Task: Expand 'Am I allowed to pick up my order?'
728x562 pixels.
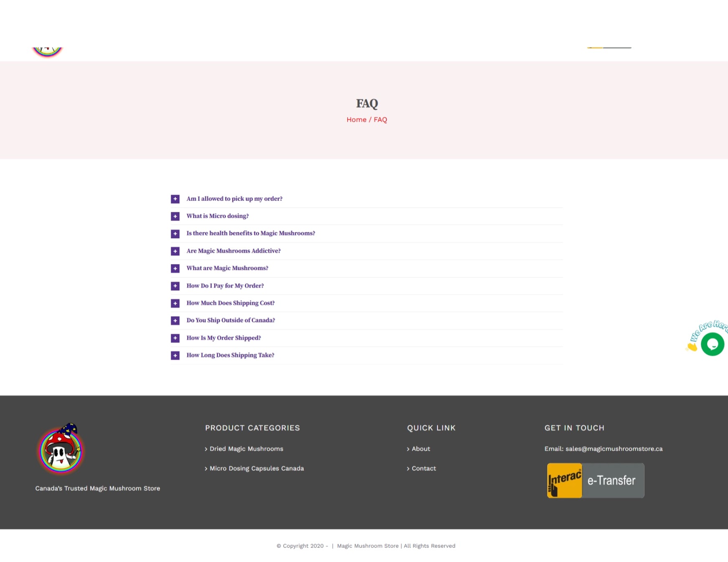Action: [x=234, y=199]
